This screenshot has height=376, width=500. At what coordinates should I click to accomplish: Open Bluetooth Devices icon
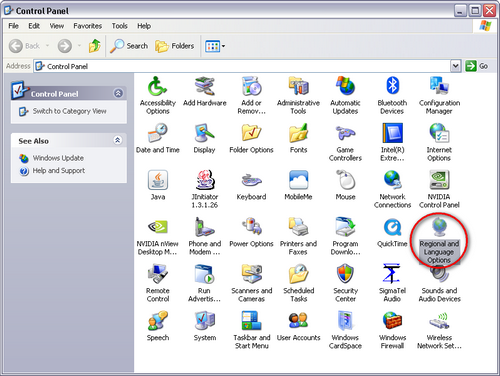click(x=392, y=86)
